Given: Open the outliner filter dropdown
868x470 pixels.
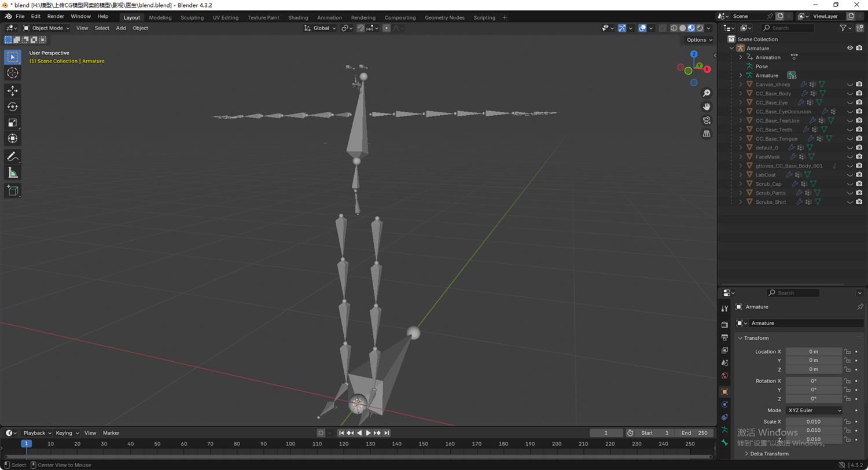Looking at the screenshot, I should [x=845, y=28].
